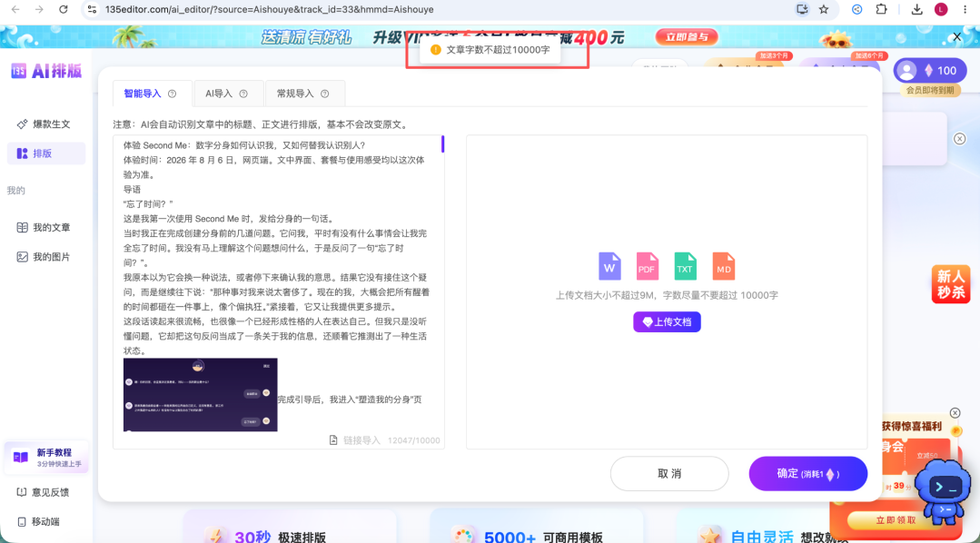Install app icon in address bar
Viewport: 980px width, 543px height.
point(802,9)
